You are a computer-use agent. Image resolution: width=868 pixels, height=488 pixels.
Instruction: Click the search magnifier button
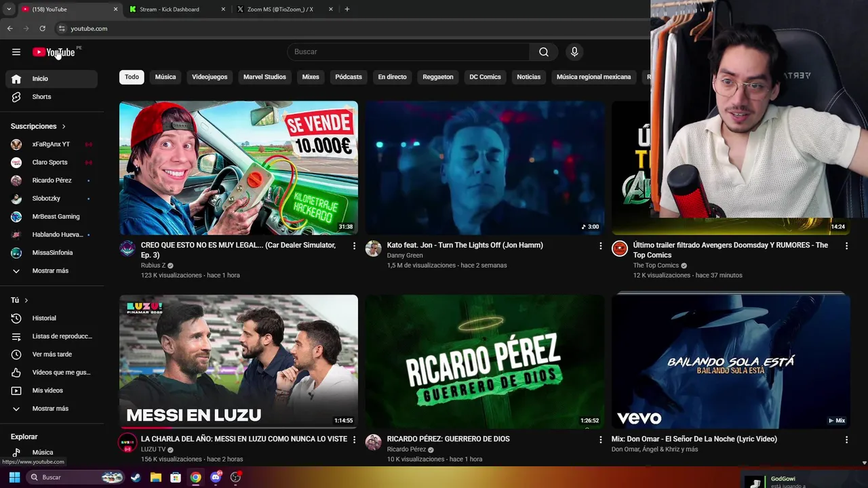coord(544,52)
